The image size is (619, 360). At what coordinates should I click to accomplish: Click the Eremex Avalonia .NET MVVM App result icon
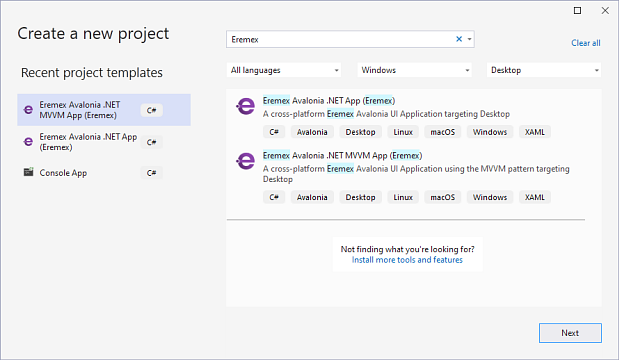point(246,161)
